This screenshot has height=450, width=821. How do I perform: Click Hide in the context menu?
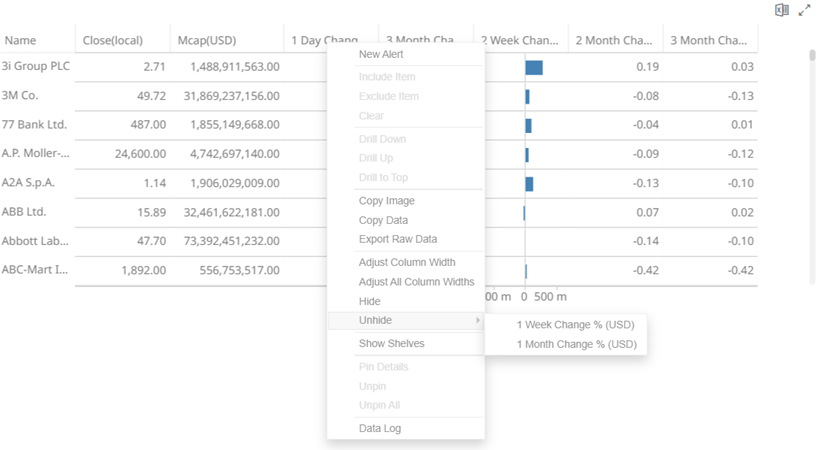click(x=370, y=301)
